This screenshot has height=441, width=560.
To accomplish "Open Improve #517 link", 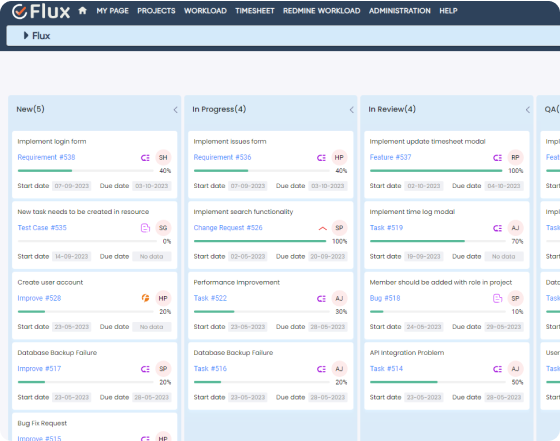I will [x=39, y=368].
